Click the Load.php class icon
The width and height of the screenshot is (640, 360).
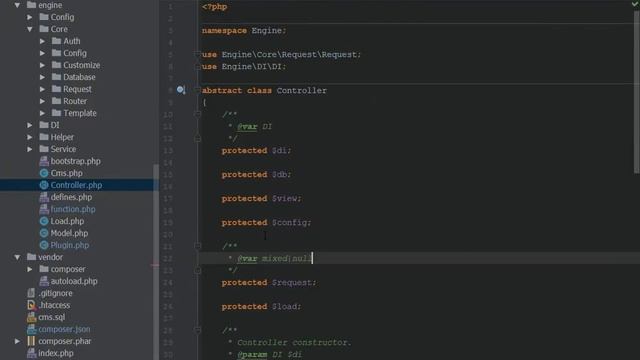point(44,221)
